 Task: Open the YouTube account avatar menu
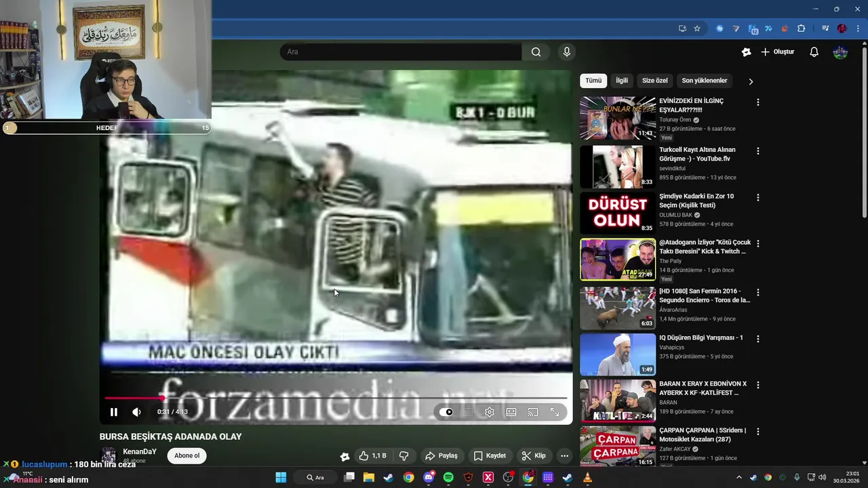pos(840,52)
